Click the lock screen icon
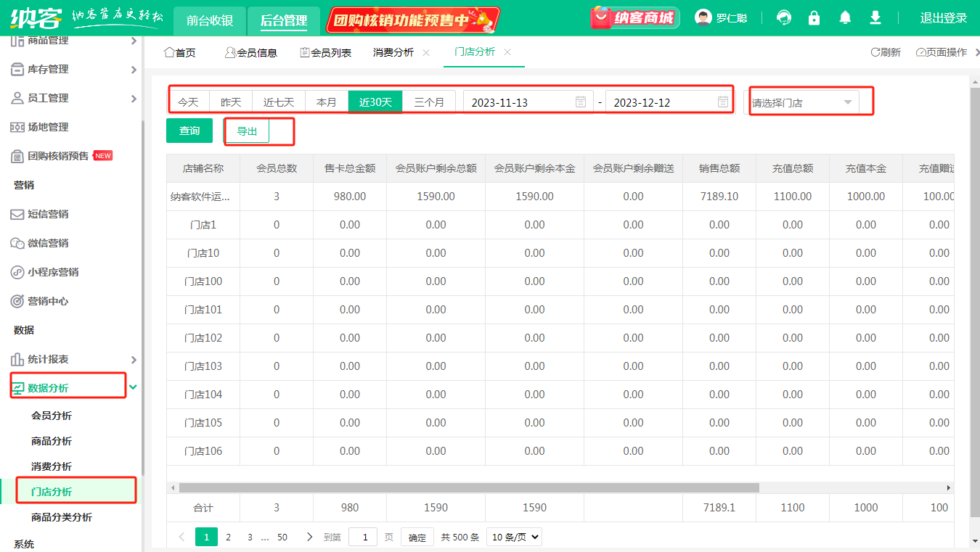 (x=814, y=18)
